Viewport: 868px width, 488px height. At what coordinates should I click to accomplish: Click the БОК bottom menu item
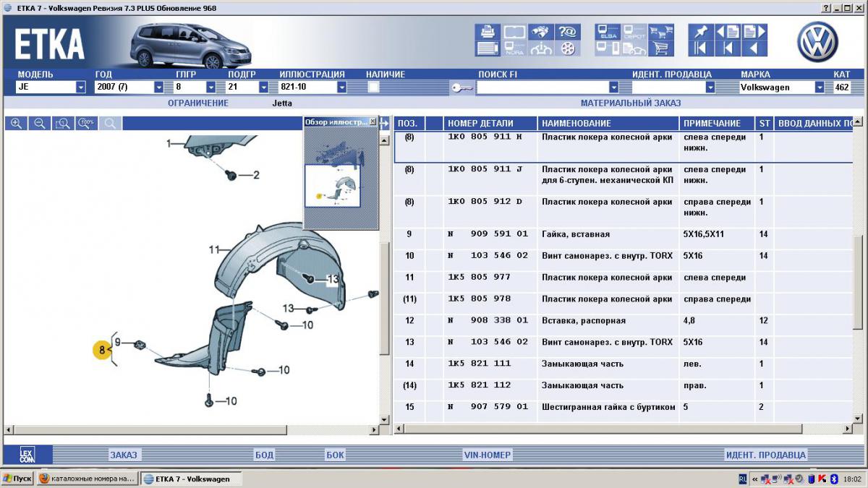(x=335, y=455)
